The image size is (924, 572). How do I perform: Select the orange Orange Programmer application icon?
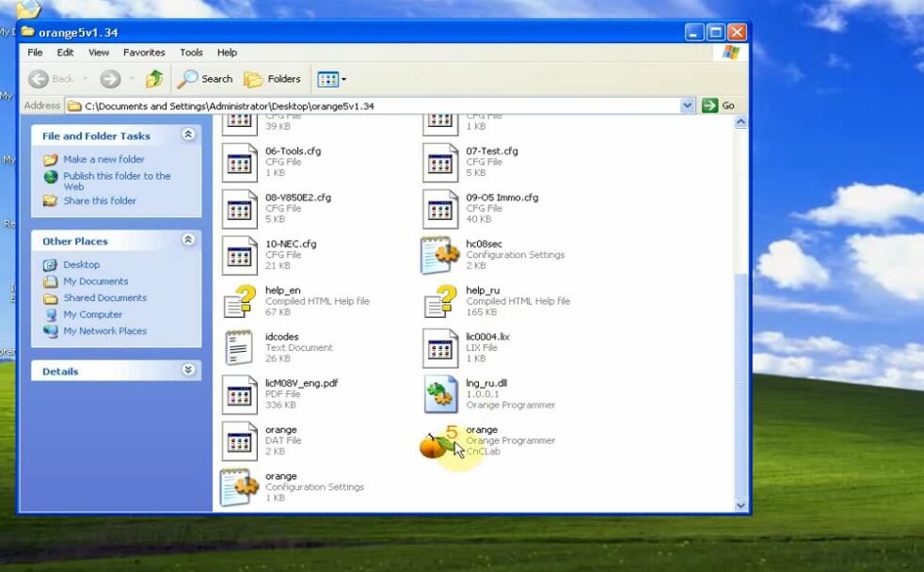[438, 442]
